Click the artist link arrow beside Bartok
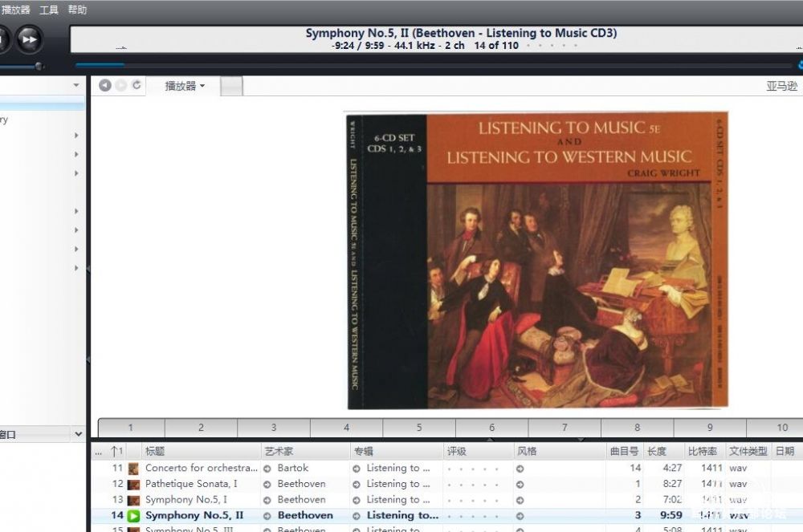 tap(267, 469)
